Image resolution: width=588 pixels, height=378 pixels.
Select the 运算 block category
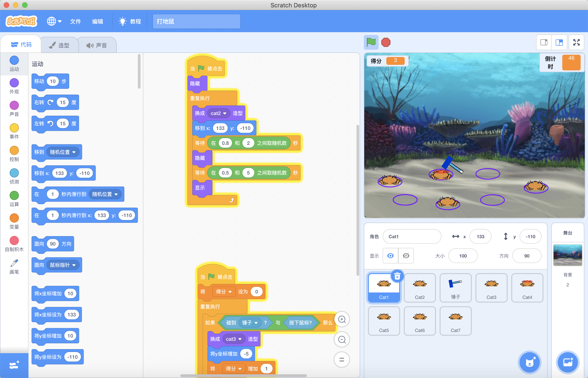(x=14, y=199)
